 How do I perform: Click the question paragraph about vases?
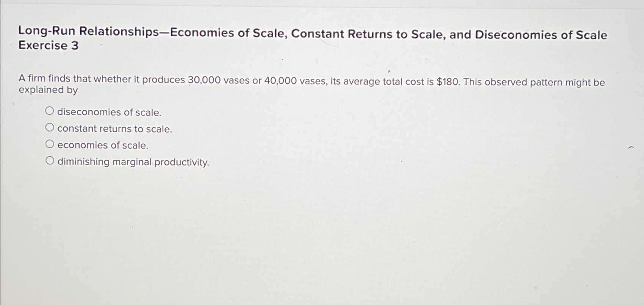pyautogui.click(x=265, y=84)
